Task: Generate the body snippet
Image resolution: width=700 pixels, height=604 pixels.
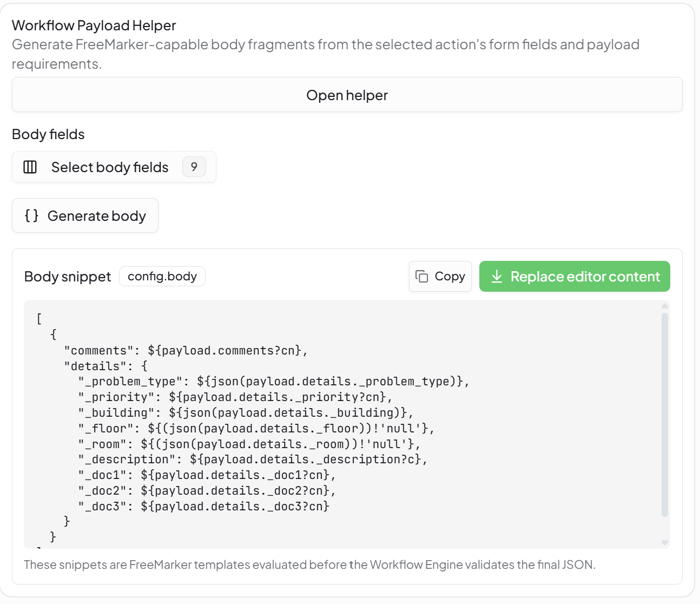Action: [85, 215]
